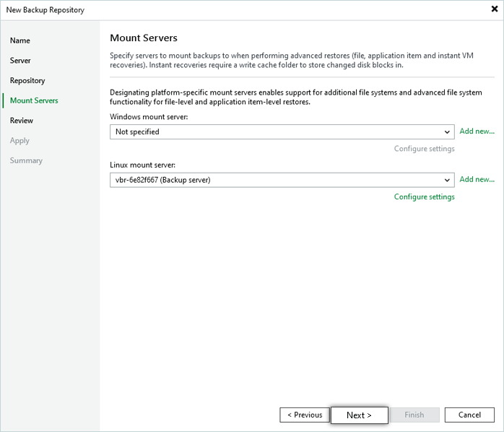Add new Windows mount server

(477, 131)
